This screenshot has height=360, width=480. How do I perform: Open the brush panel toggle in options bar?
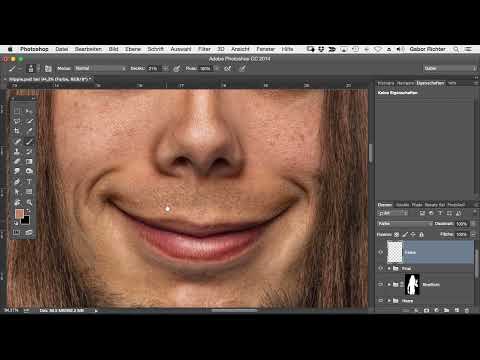pyautogui.click(x=48, y=69)
